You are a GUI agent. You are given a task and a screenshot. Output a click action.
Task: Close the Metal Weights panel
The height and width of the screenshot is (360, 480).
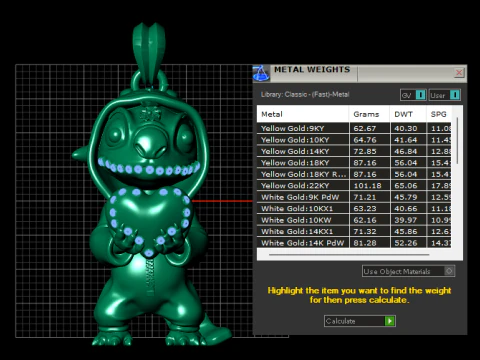459,73
